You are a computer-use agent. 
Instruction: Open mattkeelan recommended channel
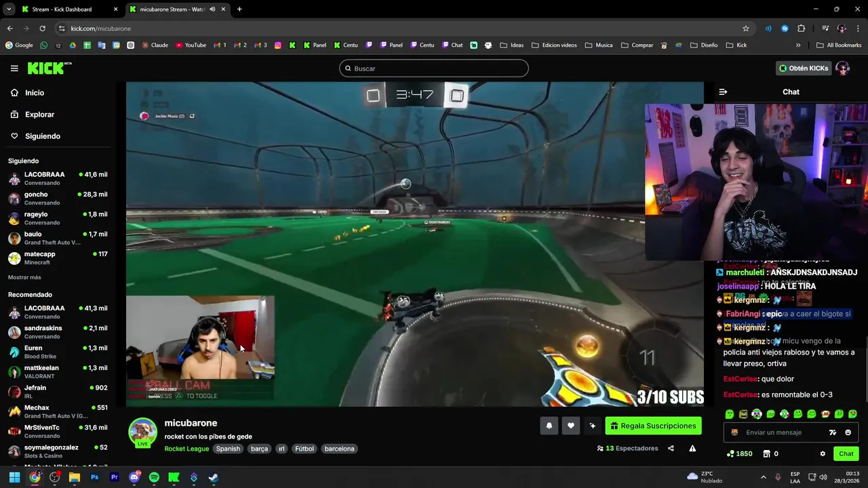tap(59, 371)
